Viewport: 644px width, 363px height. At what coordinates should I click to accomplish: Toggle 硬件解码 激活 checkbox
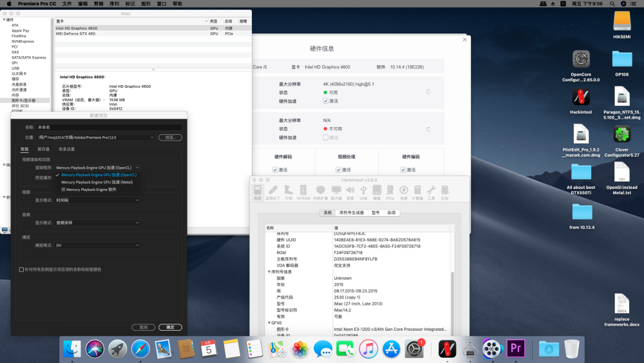[x=275, y=170]
